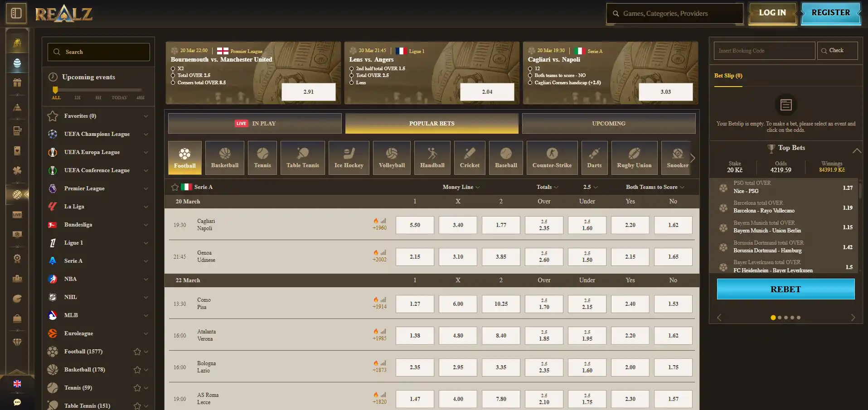The image size is (868, 410).
Task: Open the four-leaf clover icon in sidebar
Action: [x=17, y=170]
